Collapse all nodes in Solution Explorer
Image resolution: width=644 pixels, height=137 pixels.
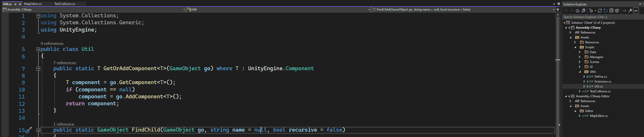(611, 11)
